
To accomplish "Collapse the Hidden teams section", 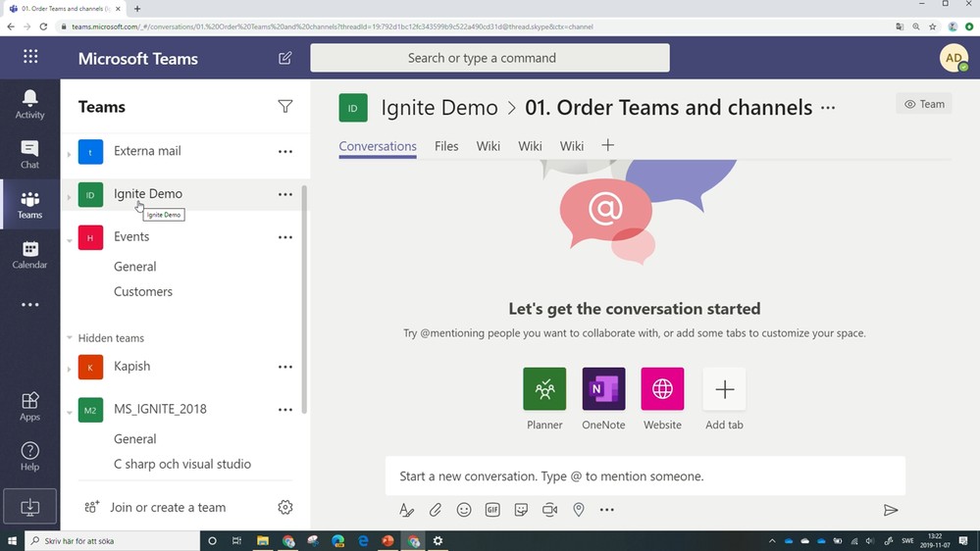I will (70, 338).
